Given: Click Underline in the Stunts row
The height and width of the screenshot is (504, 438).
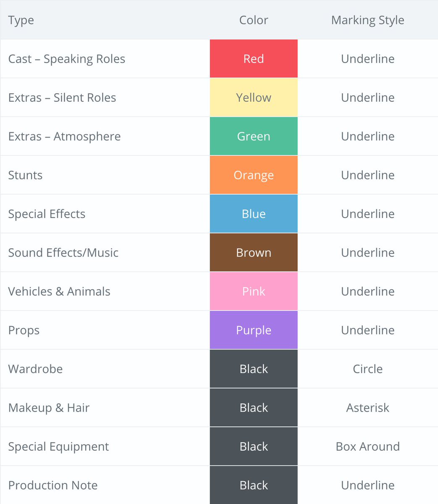Looking at the screenshot, I should coord(368,175).
